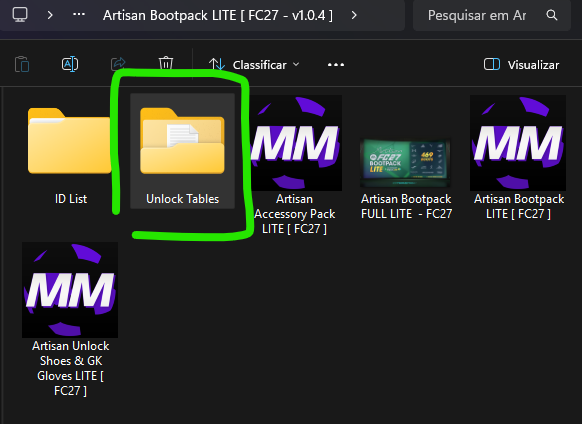This screenshot has height=424, width=582.
Task: Click Artisan Unlock Shoes & GK Gloves label
Action: [71, 368]
